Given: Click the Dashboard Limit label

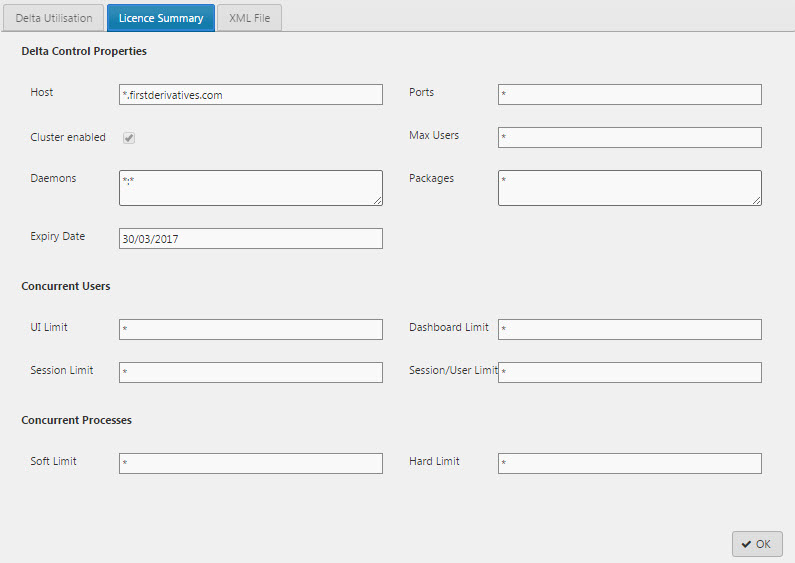Looking at the screenshot, I should [x=449, y=327].
